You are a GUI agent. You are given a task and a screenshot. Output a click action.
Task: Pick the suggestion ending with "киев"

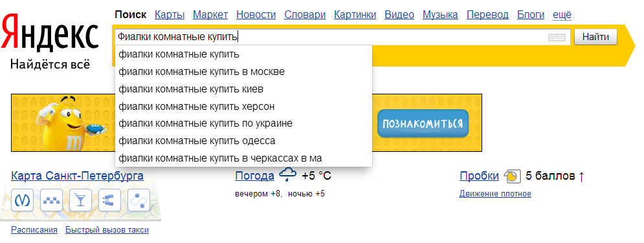[x=243, y=89]
